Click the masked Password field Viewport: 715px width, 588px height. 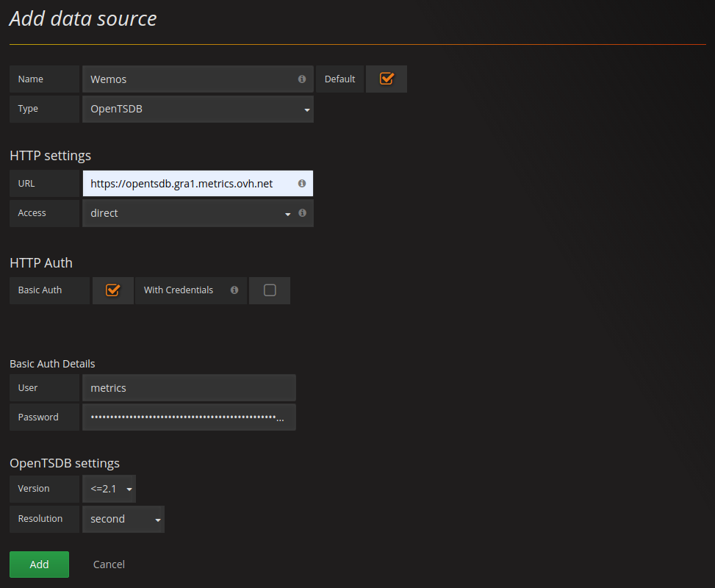(189, 417)
